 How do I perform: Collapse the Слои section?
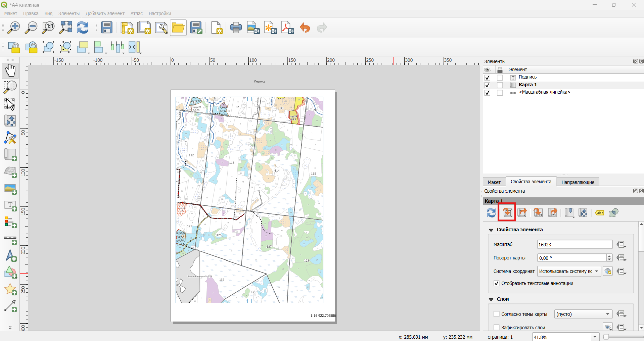tap(491, 299)
